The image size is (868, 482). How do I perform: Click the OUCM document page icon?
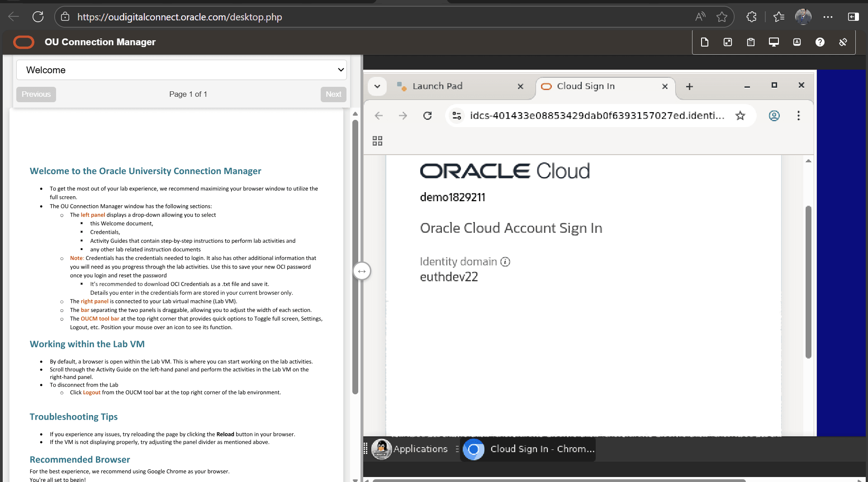coord(704,42)
